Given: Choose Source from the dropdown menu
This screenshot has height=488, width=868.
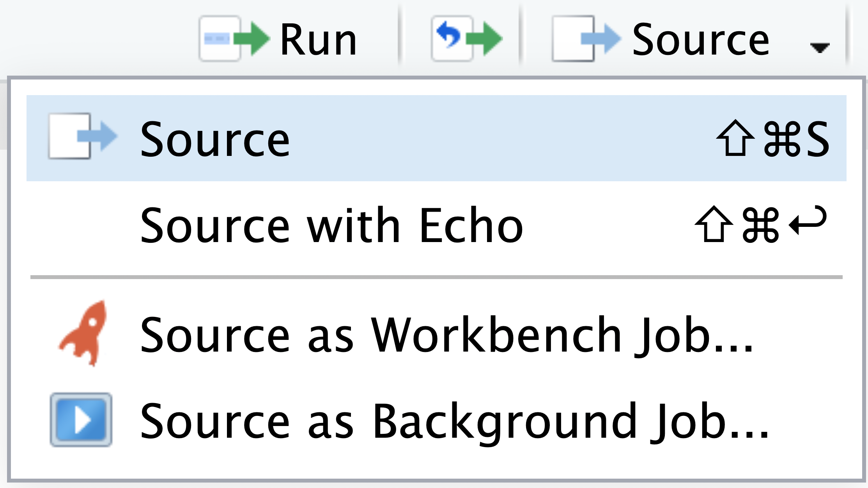Looking at the screenshot, I should 214,139.
